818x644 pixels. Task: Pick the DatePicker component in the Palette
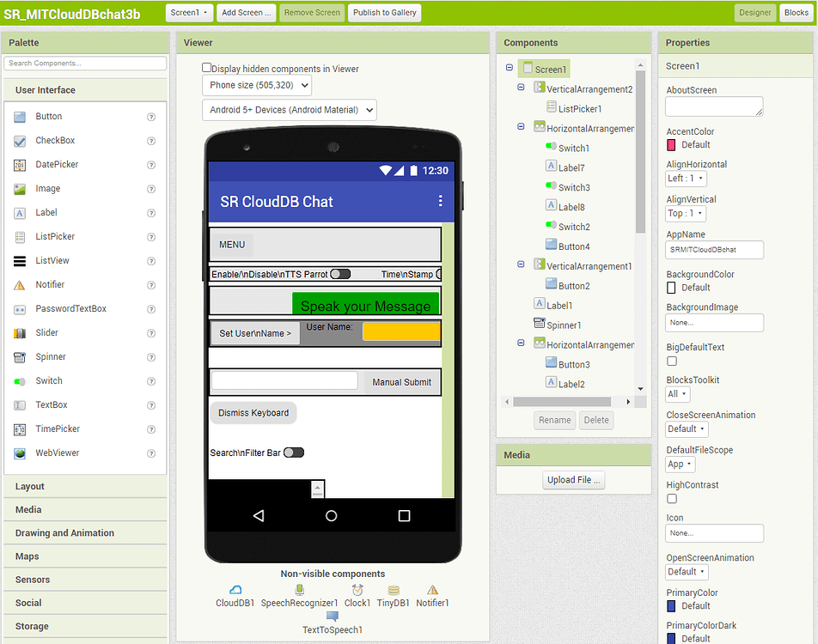54,164
